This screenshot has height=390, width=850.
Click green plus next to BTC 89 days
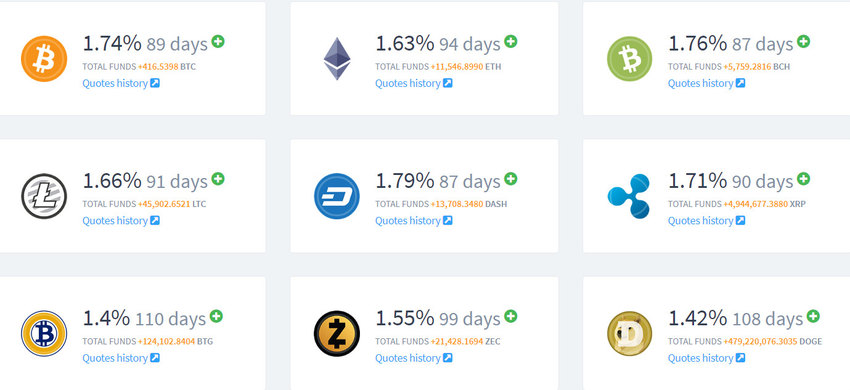218,41
